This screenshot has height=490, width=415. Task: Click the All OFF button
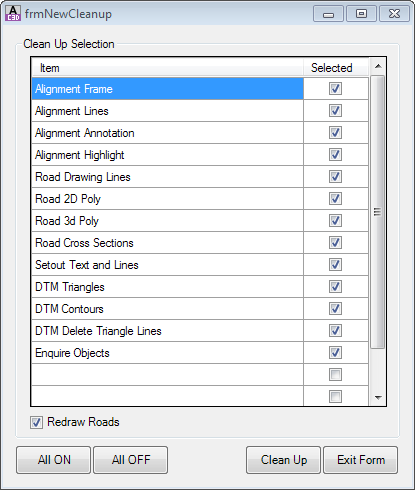[x=131, y=460]
